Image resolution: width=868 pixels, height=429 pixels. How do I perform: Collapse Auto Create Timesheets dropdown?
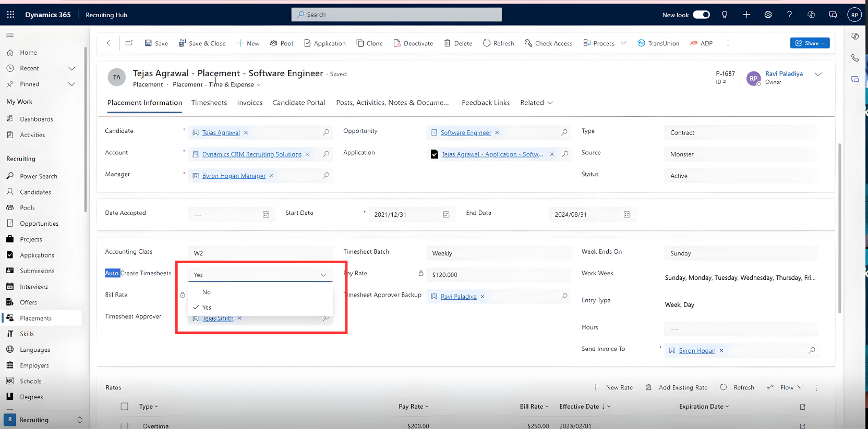click(x=323, y=275)
